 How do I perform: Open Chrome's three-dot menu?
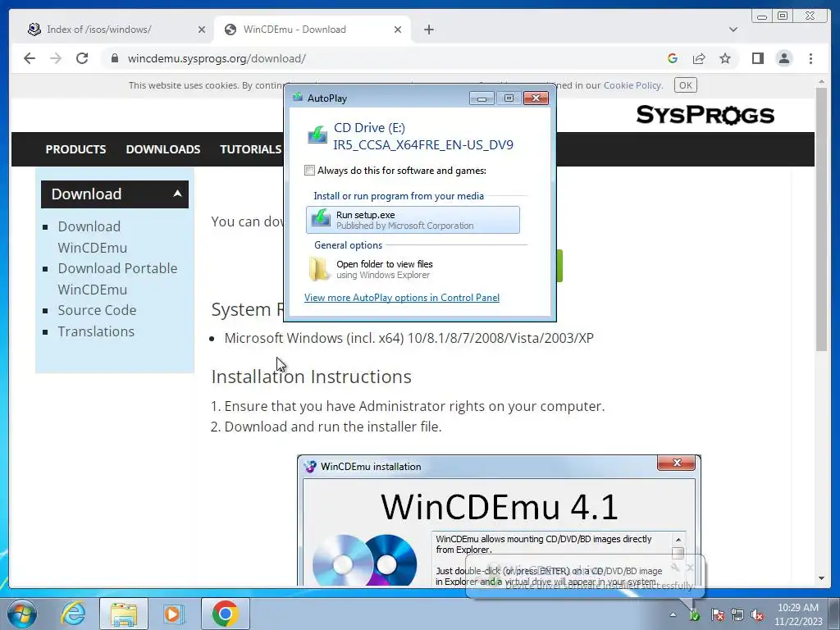[811, 58]
